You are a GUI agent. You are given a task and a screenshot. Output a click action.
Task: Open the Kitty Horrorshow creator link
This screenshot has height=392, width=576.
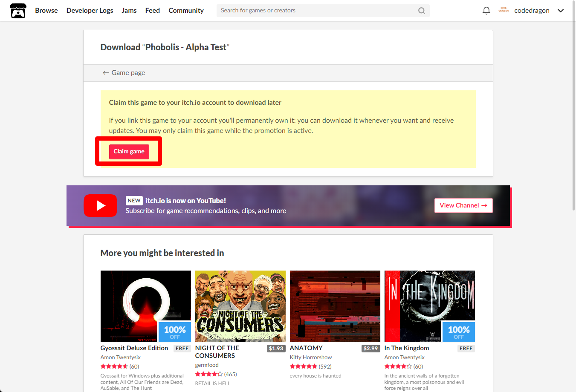(x=311, y=357)
